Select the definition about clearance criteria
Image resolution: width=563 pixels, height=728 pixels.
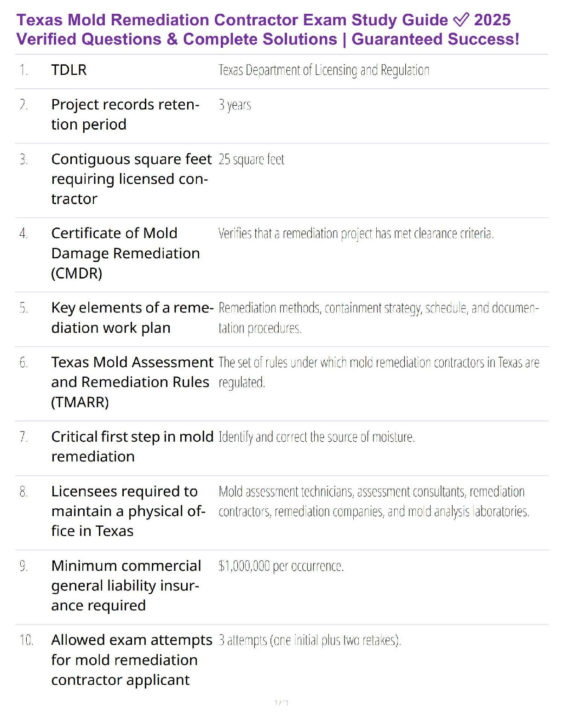pyautogui.click(x=356, y=234)
